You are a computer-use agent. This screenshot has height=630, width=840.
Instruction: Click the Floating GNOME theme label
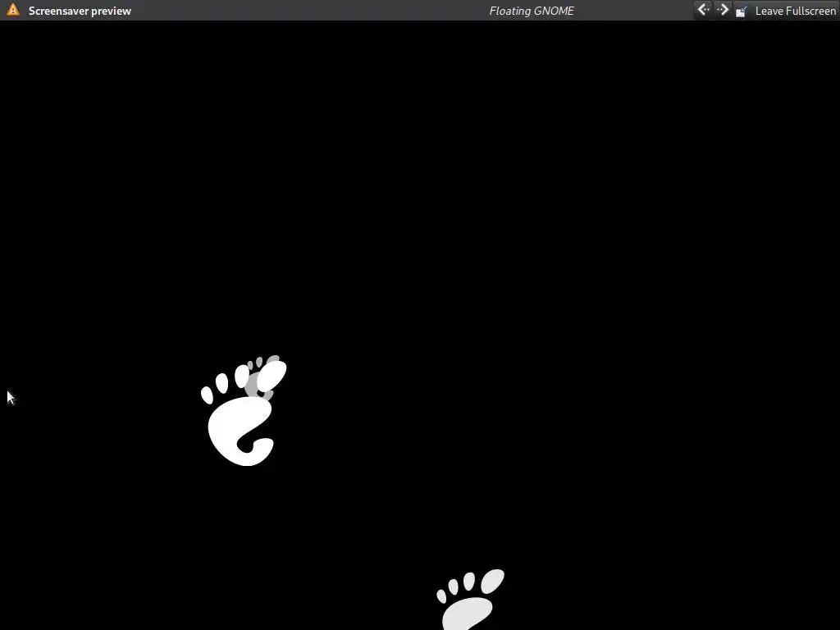pyautogui.click(x=532, y=11)
